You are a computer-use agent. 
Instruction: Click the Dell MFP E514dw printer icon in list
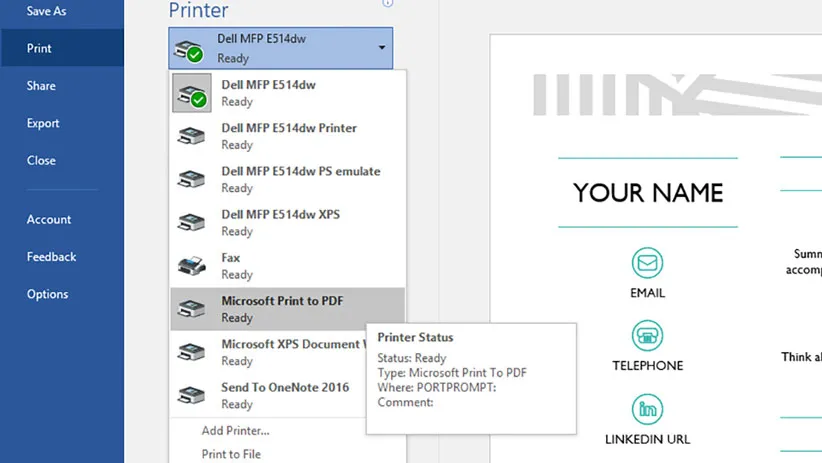[191, 93]
